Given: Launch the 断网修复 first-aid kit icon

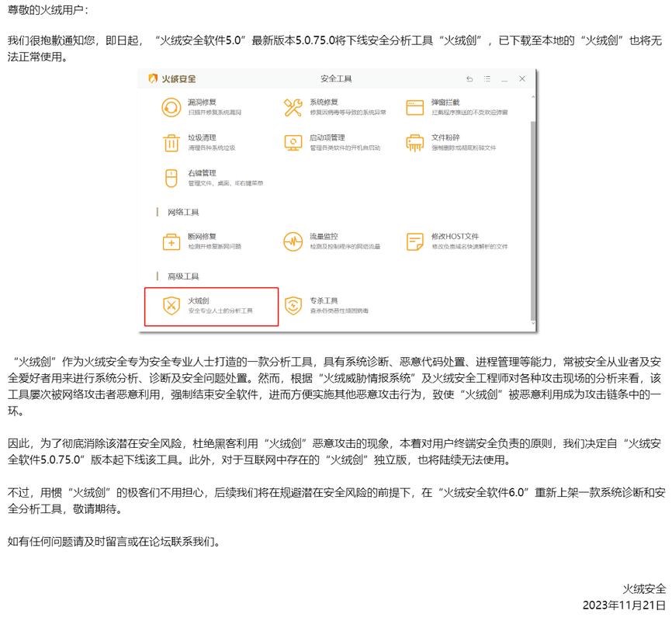Looking at the screenshot, I should click(171, 241).
